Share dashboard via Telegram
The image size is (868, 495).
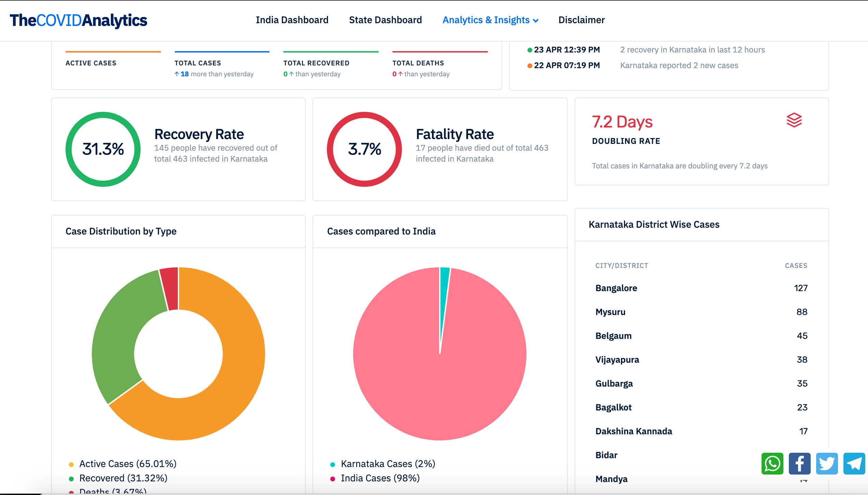(x=854, y=464)
